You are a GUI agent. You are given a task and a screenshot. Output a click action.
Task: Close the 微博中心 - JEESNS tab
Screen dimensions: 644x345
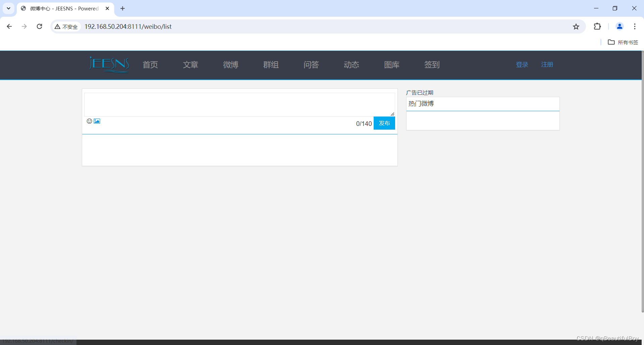(107, 8)
